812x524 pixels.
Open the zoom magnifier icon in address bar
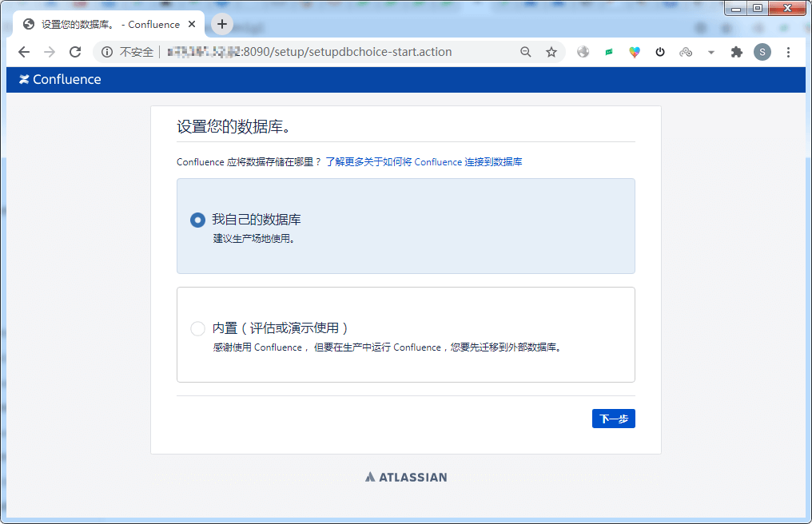click(x=526, y=52)
